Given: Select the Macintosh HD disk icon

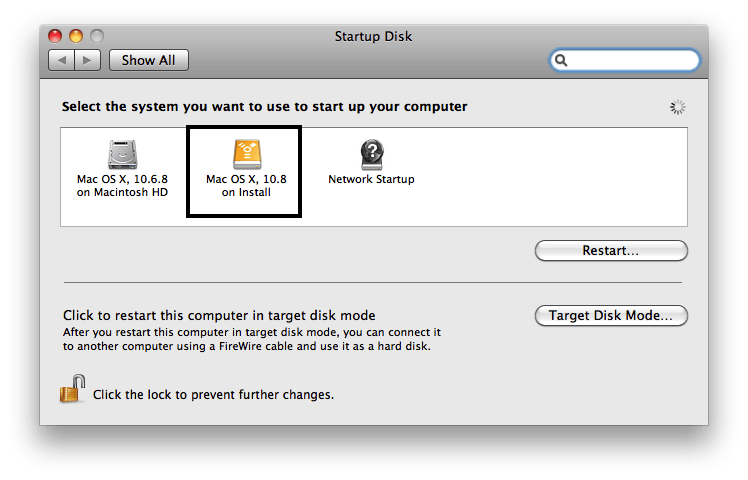Looking at the screenshot, I should click(x=123, y=155).
